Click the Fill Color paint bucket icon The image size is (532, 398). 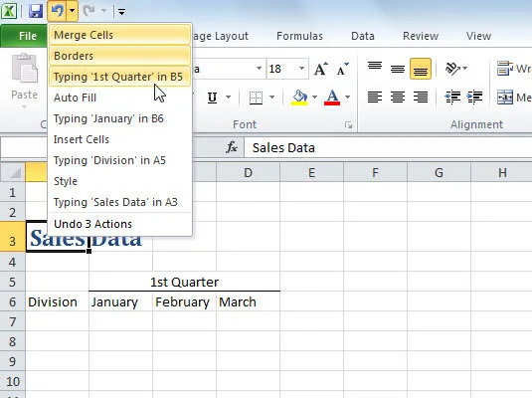299,98
